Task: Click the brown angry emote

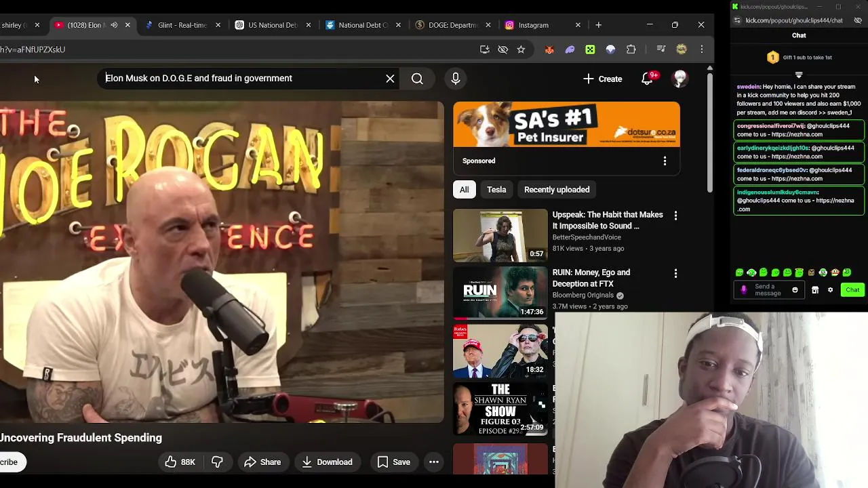Action: coord(811,272)
